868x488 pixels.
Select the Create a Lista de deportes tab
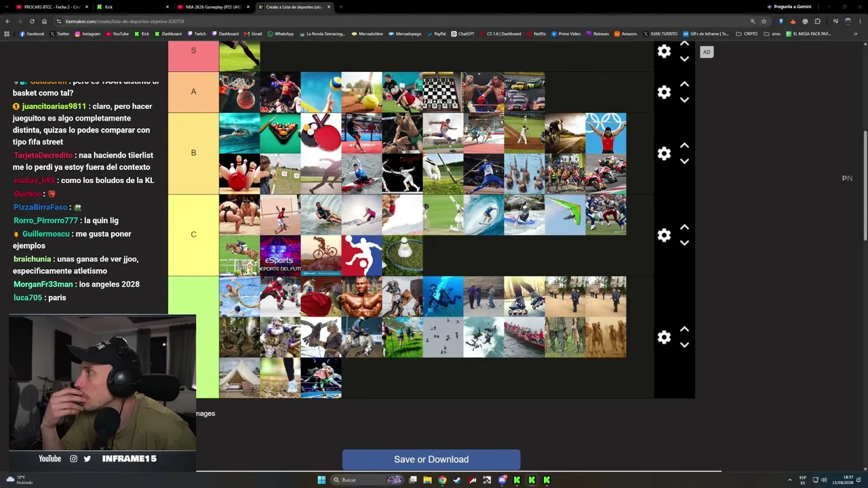[x=294, y=7]
